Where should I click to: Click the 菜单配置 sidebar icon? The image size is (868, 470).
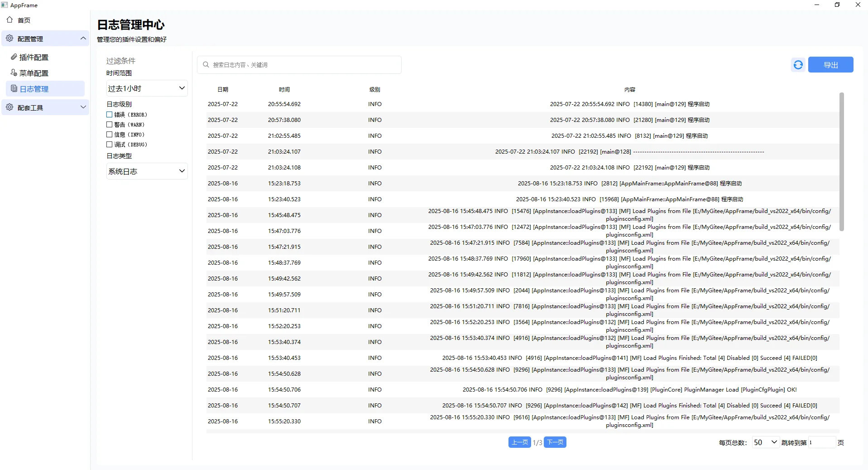coord(14,73)
